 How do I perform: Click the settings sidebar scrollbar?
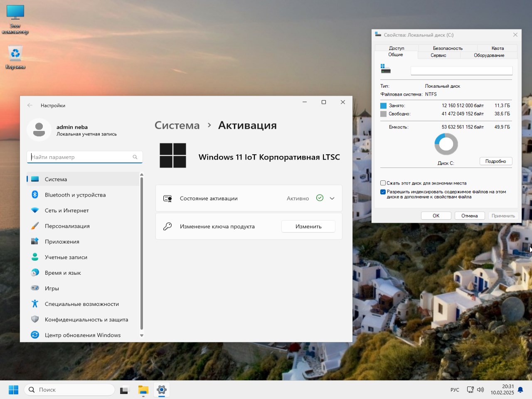pos(142,254)
